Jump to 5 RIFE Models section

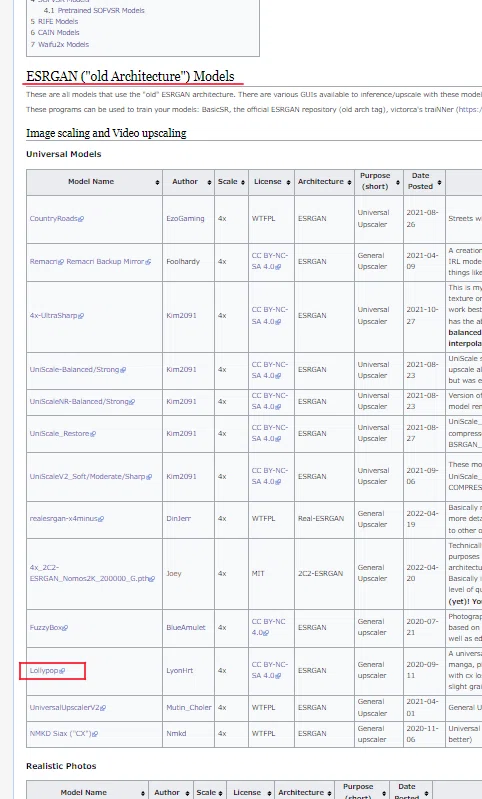point(54,21)
